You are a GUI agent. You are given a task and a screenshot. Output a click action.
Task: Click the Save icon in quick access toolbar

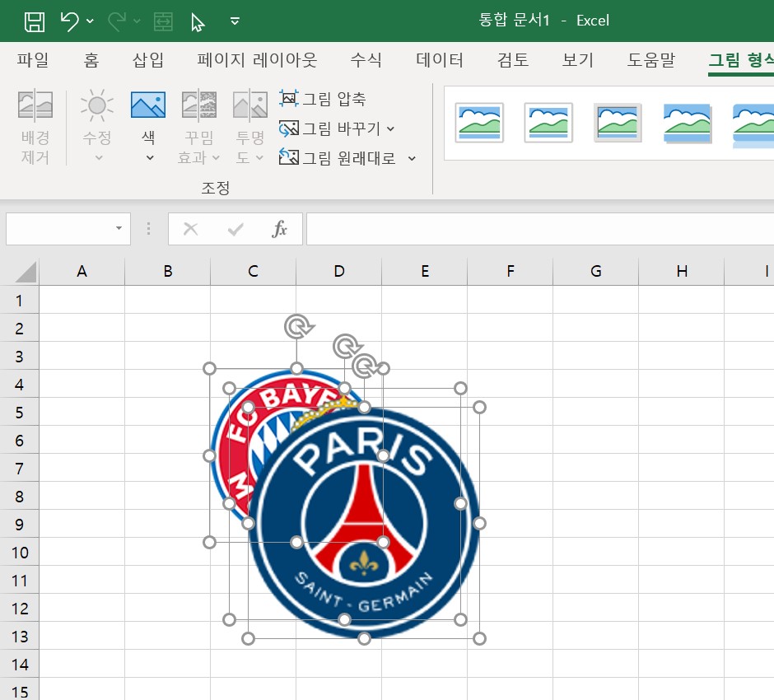click(x=35, y=21)
